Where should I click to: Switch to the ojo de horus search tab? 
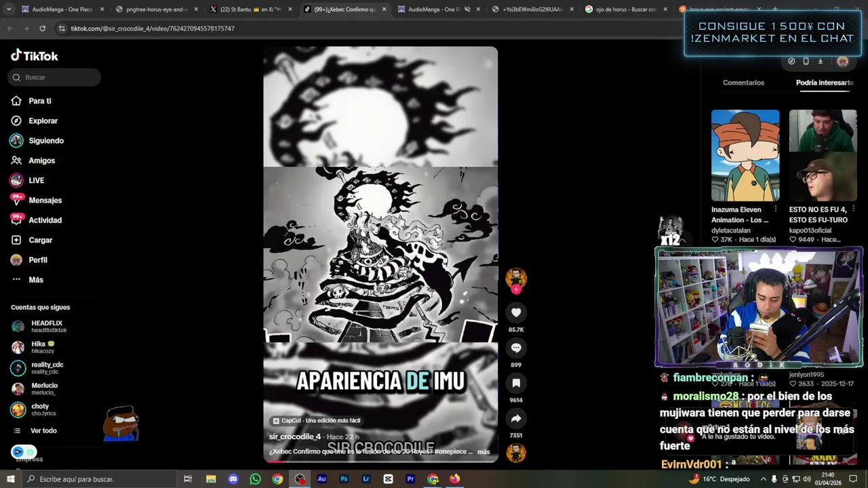coord(625,9)
